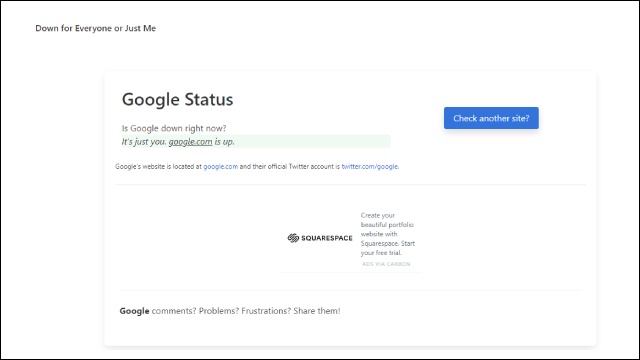Click Share them! comments prompt text
The height and width of the screenshot is (360, 640).
(x=317, y=311)
